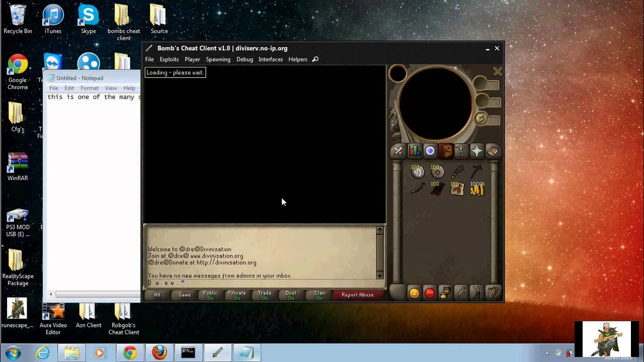The width and height of the screenshot is (644, 362).
Task: Click the first rune item in inventory
Action: coord(417,171)
